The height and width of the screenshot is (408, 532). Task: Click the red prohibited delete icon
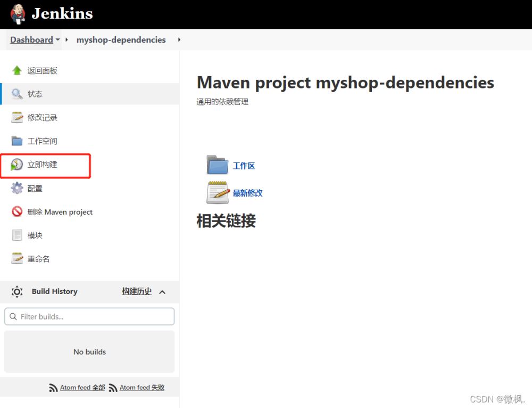click(x=17, y=211)
